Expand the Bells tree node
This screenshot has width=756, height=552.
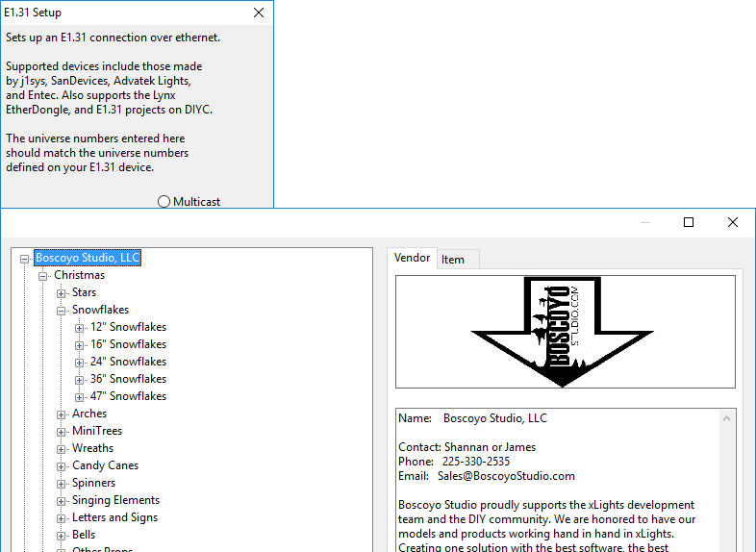tap(61, 536)
